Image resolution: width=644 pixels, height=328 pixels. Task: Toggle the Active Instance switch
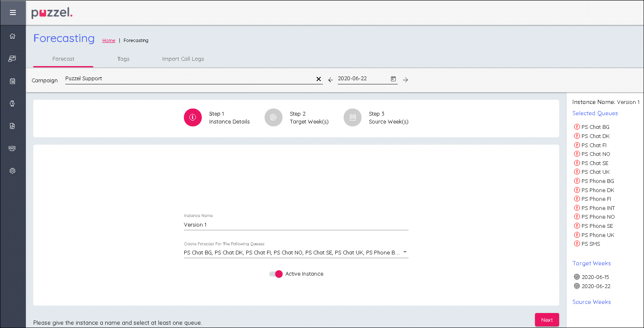tap(276, 274)
